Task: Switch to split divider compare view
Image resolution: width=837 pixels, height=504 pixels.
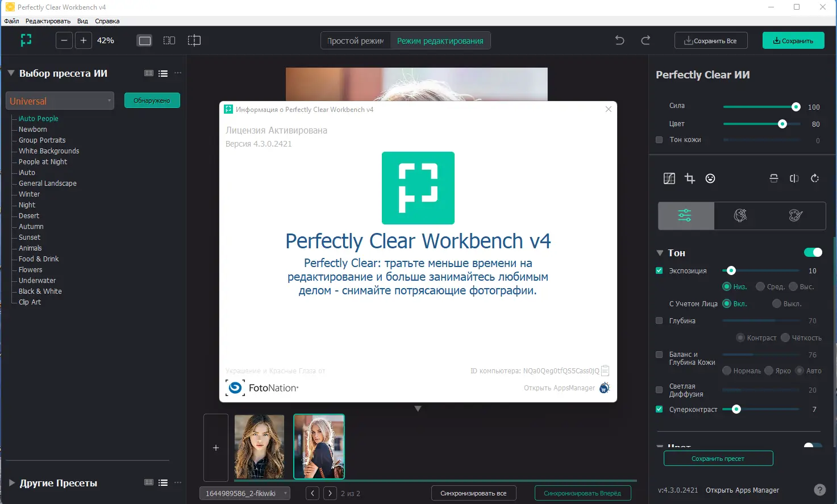Action: (x=194, y=40)
